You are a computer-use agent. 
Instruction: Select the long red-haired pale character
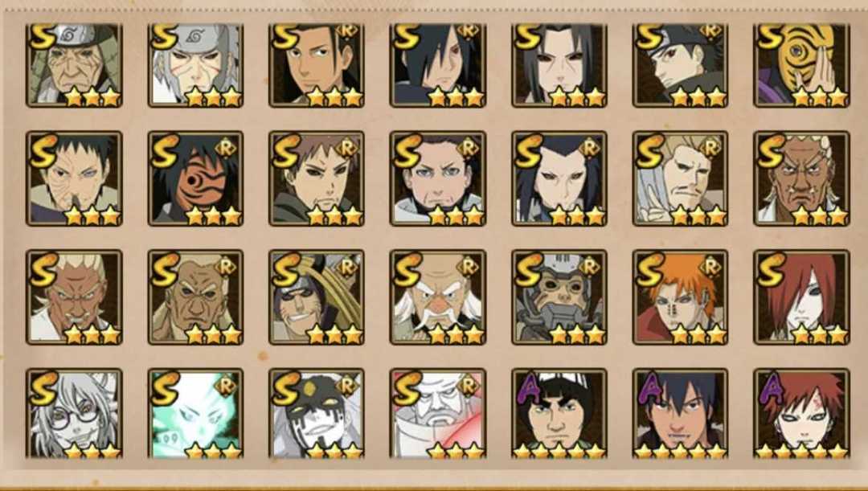pos(801,297)
